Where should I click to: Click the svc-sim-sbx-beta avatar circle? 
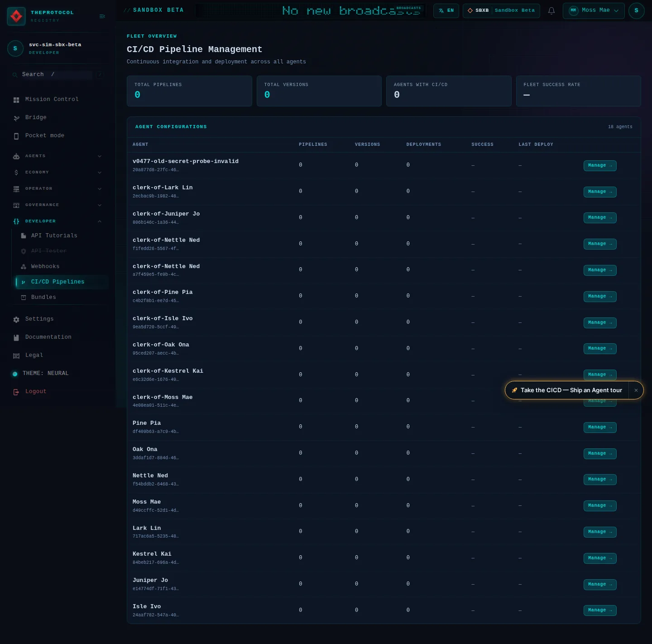[15, 48]
